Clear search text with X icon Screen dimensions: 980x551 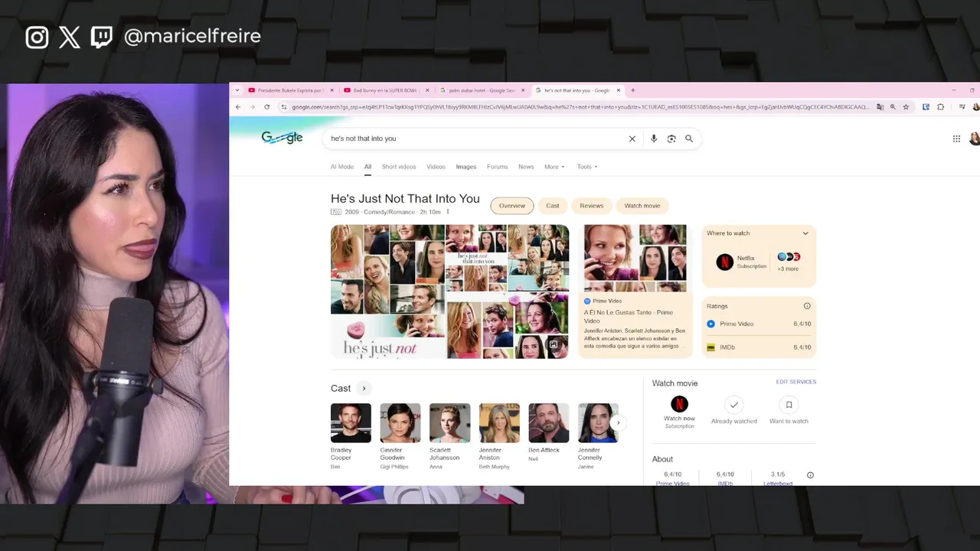click(632, 139)
